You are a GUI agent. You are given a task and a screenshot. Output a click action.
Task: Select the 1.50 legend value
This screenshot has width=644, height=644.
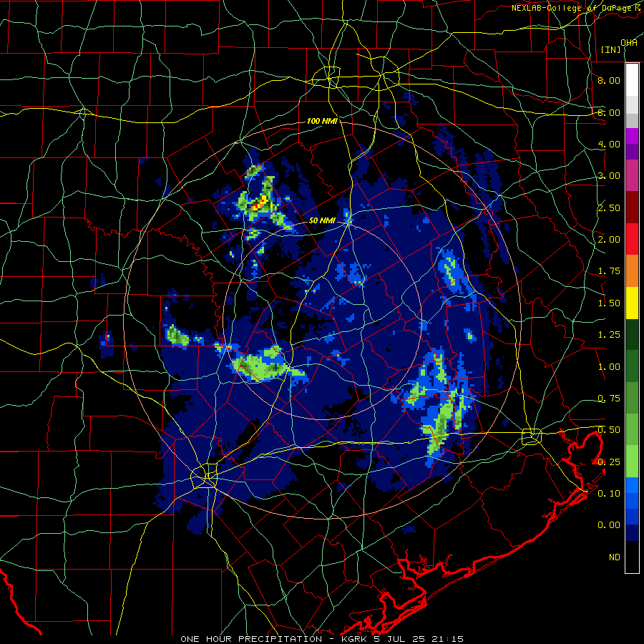(609, 303)
